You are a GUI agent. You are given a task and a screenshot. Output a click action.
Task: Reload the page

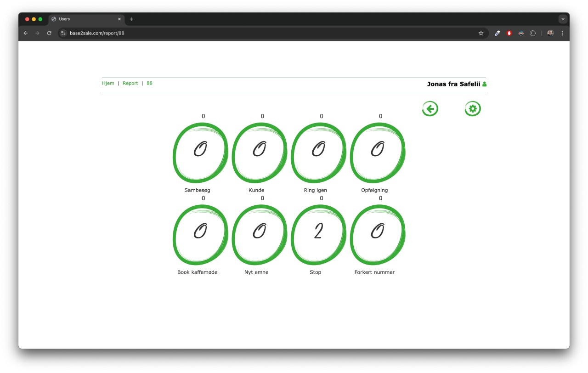pos(49,33)
